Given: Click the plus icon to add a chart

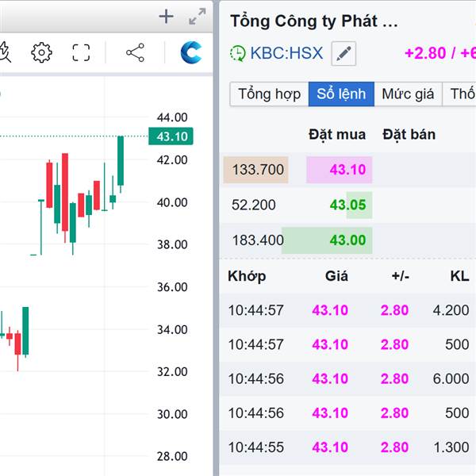Looking at the screenshot, I should tap(166, 17).
